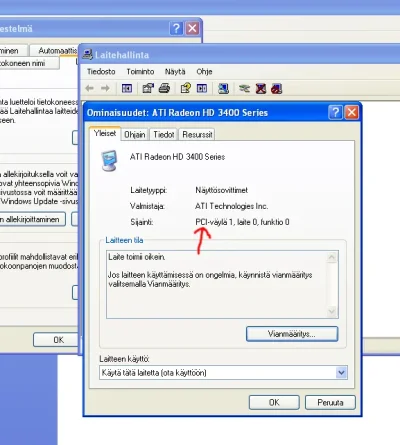The width and height of the screenshot is (400, 445).
Task: Switch to the Resurssit tab
Action: click(x=197, y=135)
